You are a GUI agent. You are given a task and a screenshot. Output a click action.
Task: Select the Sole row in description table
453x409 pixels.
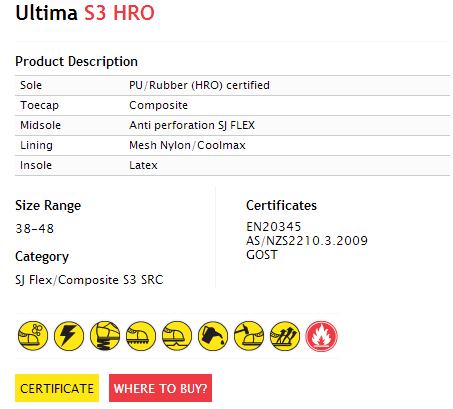pyautogui.click(x=232, y=85)
